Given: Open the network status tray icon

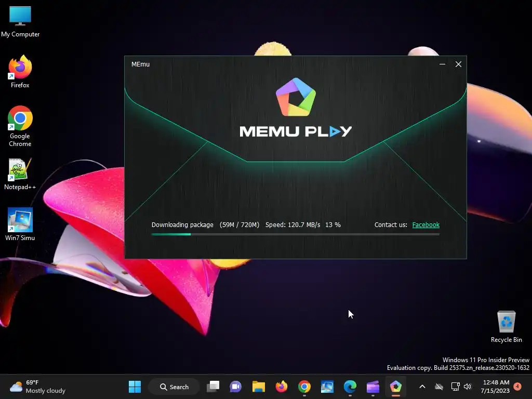Looking at the screenshot, I should pos(455,387).
